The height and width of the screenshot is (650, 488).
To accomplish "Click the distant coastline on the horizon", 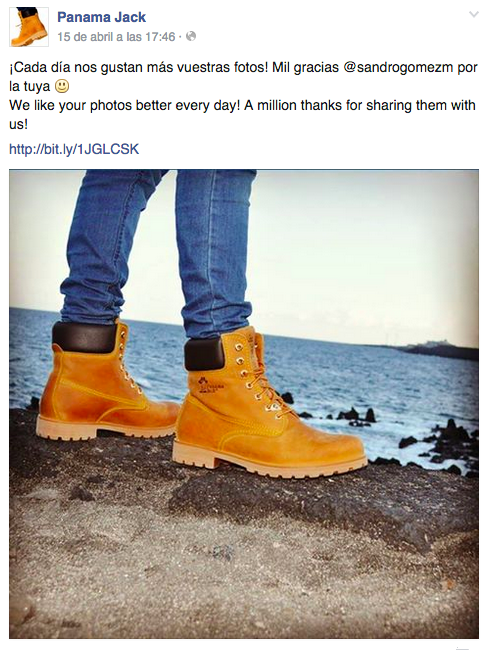I will [x=439, y=350].
